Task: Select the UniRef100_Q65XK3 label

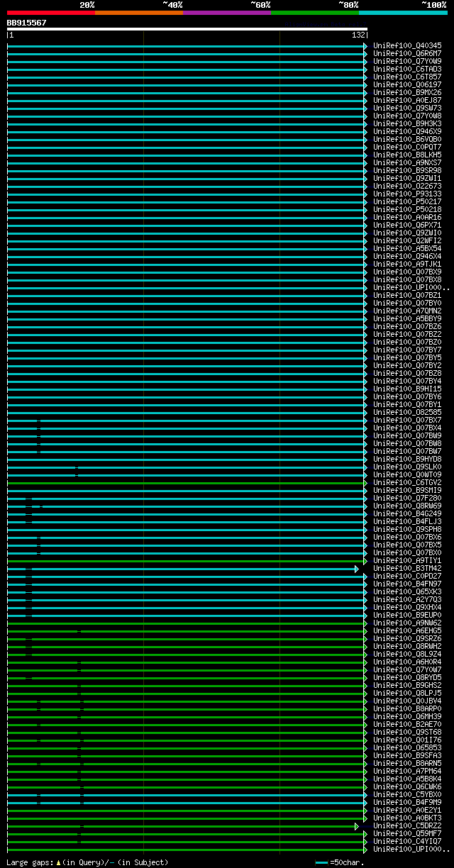Action: (408, 591)
